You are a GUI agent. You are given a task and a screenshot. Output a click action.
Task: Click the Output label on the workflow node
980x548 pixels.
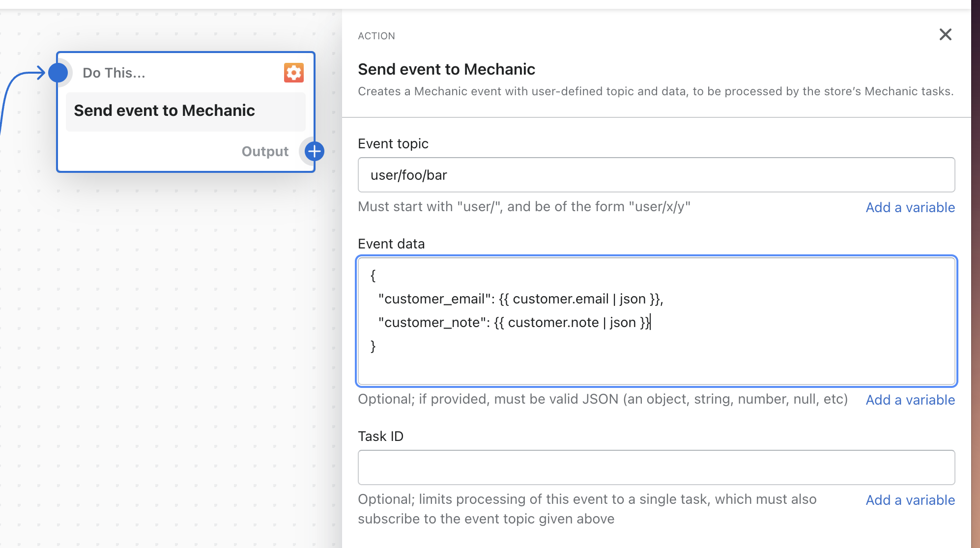coord(264,151)
